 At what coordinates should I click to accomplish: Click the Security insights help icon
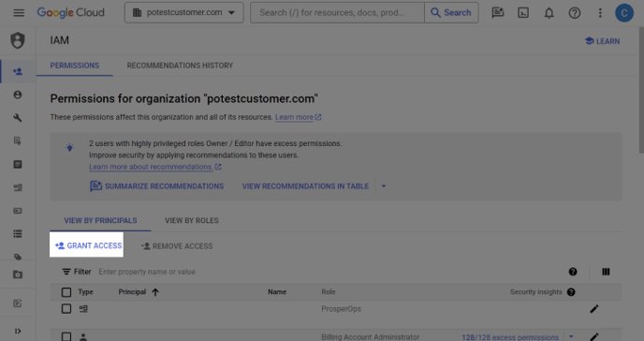pos(571,292)
